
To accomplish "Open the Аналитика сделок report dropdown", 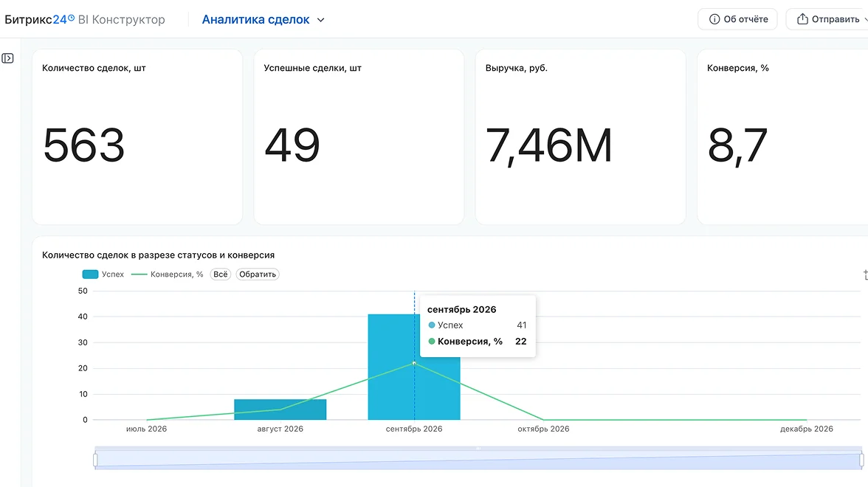I will pos(263,19).
